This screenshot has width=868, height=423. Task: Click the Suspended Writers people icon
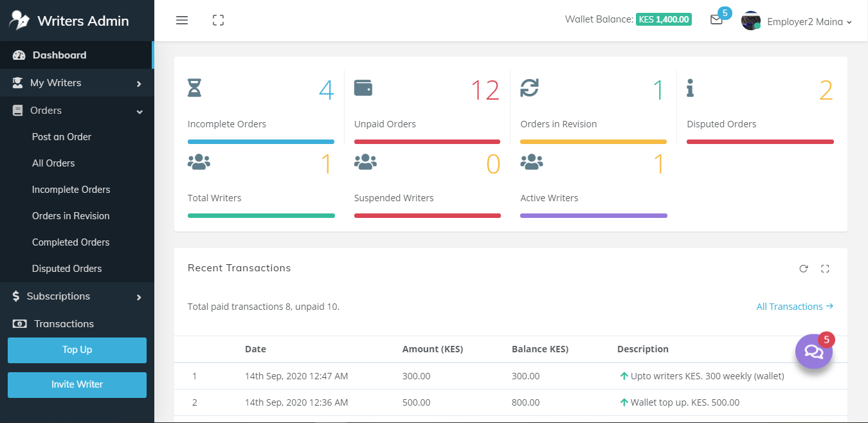(365, 162)
